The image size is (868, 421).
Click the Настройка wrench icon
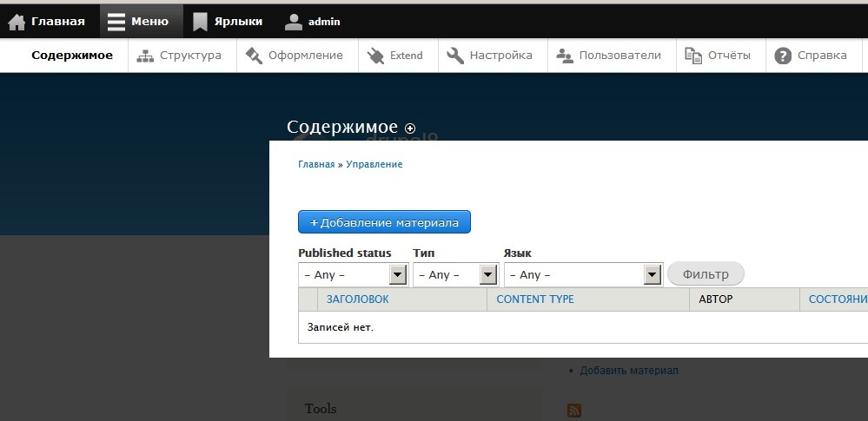pos(455,56)
